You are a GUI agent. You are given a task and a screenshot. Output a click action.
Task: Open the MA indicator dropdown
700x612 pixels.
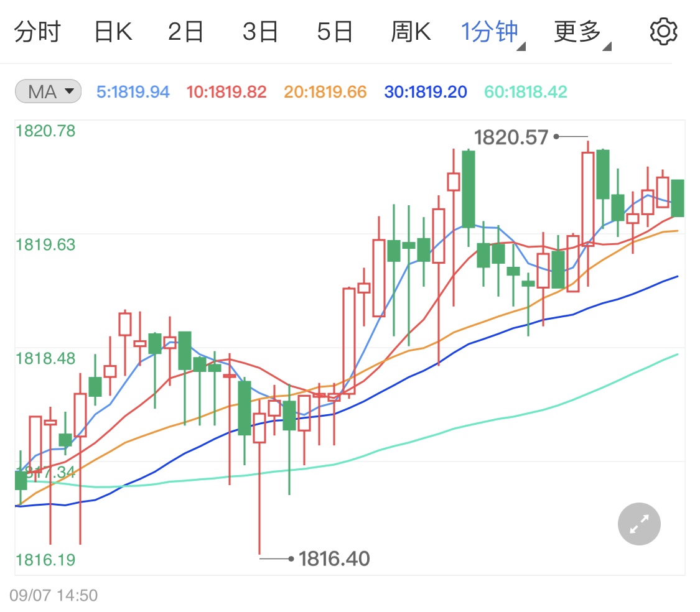pyautogui.click(x=48, y=91)
